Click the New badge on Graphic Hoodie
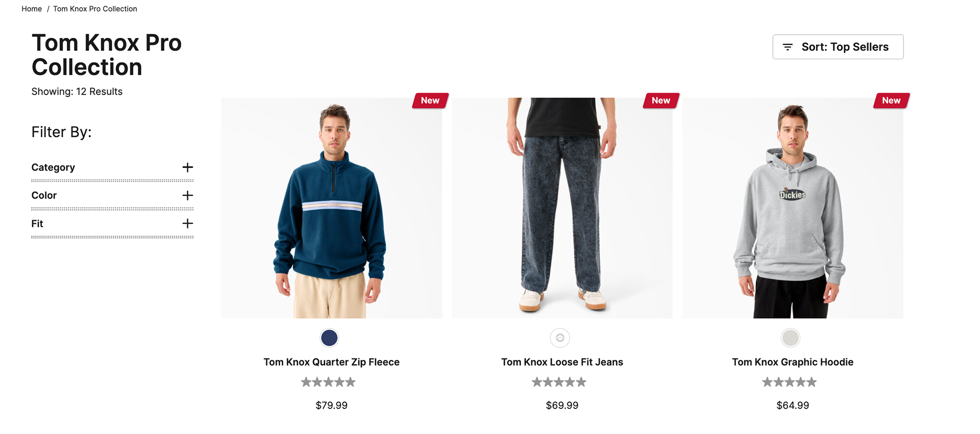The height and width of the screenshot is (434, 980). pos(891,101)
